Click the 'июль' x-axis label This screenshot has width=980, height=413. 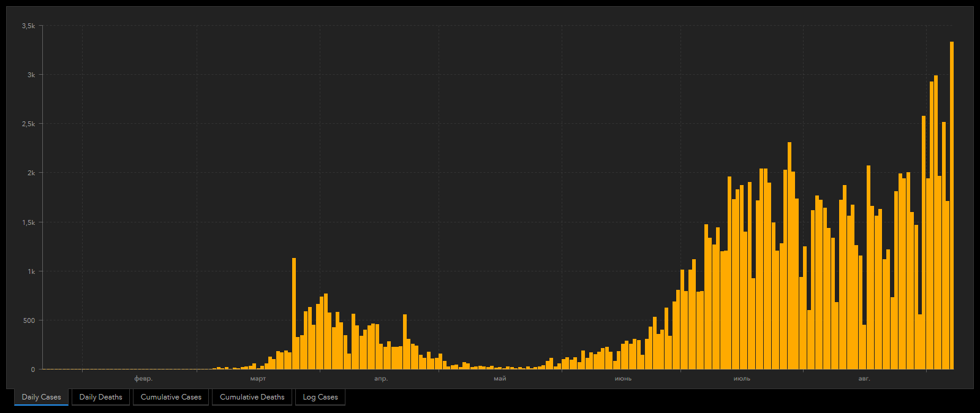tap(742, 379)
